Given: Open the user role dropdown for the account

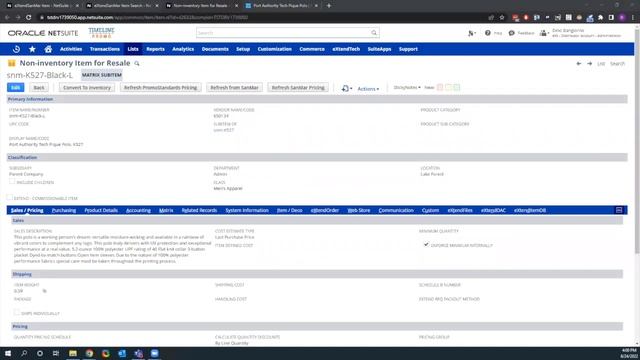Looking at the screenshot, I should (544, 33).
